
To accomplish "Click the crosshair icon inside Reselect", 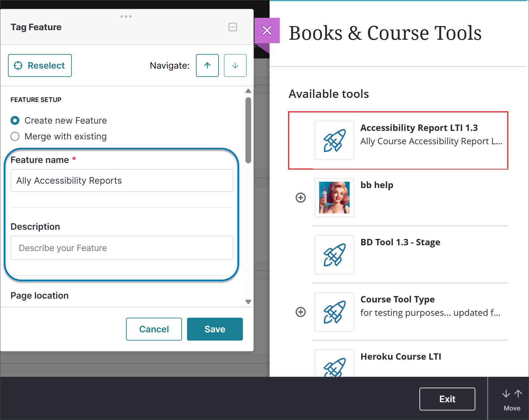I will pyautogui.click(x=18, y=65).
